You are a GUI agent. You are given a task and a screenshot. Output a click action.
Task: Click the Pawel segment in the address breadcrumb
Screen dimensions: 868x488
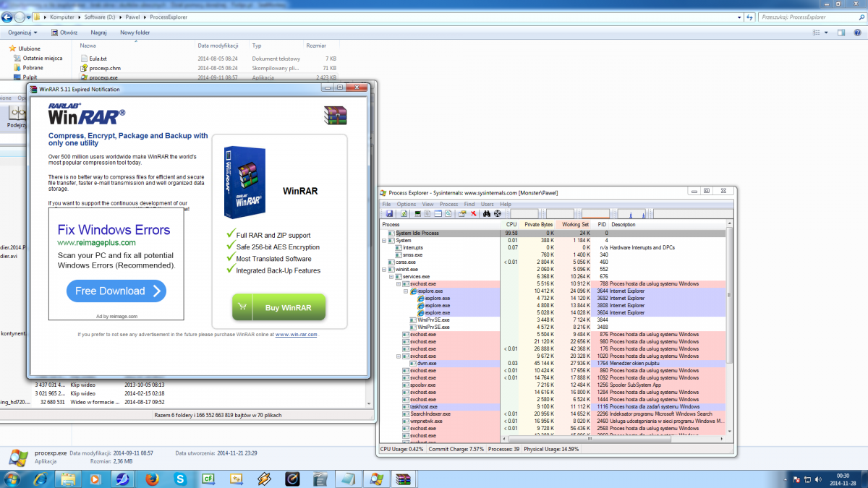[x=132, y=16]
